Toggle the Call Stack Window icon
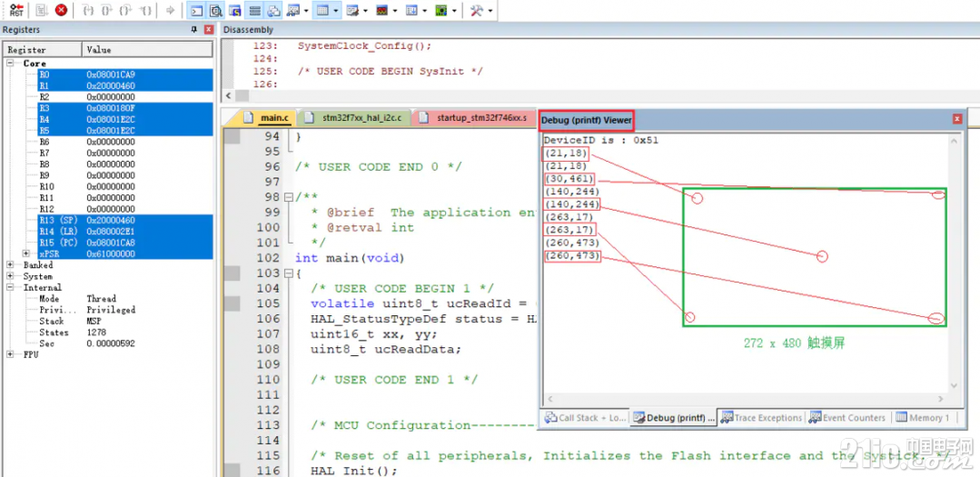The height and width of the screenshot is (477, 980). coord(273,10)
